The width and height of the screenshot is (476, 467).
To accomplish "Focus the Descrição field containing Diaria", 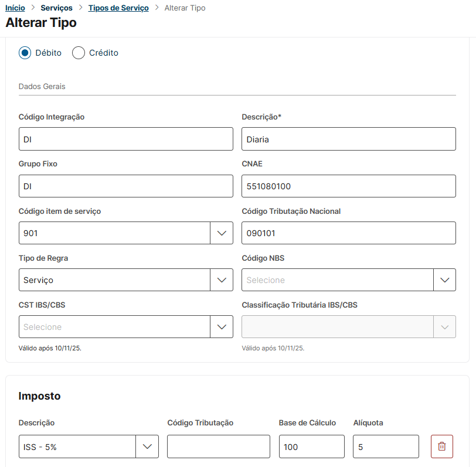I will click(348, 139).
